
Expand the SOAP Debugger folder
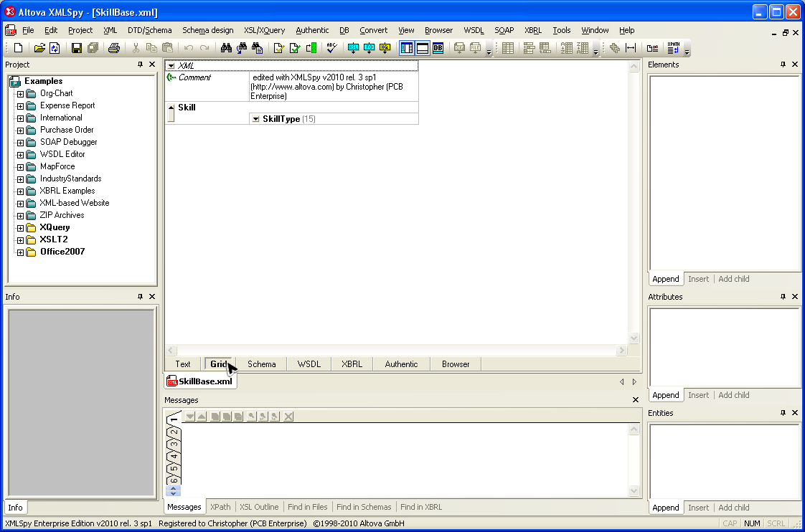[21, 143]
